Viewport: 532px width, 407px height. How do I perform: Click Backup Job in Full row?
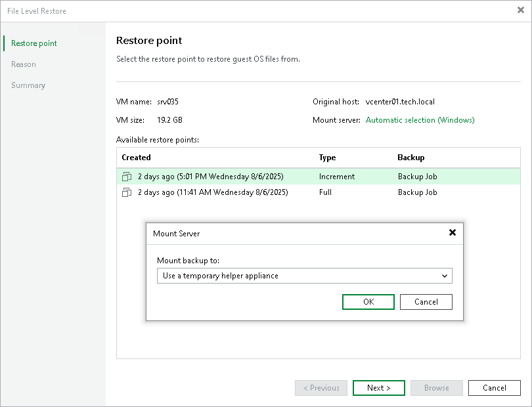click(417, 192)
